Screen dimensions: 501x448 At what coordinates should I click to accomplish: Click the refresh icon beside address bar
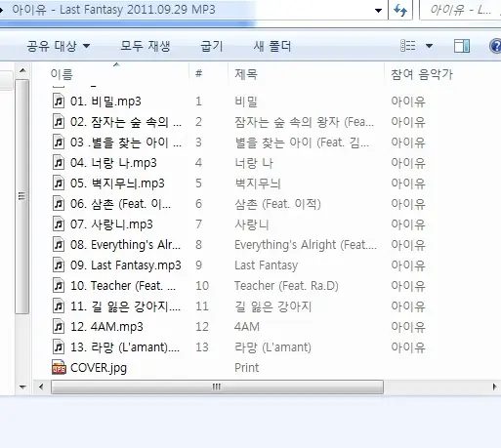coord(400,10)
